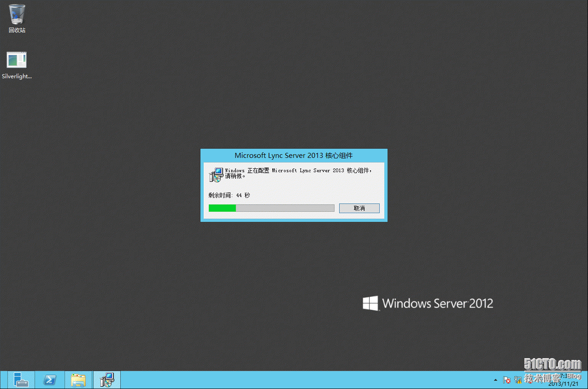
Task: Open Server Manager from the taskbar
Action: (x=21, y=380)
